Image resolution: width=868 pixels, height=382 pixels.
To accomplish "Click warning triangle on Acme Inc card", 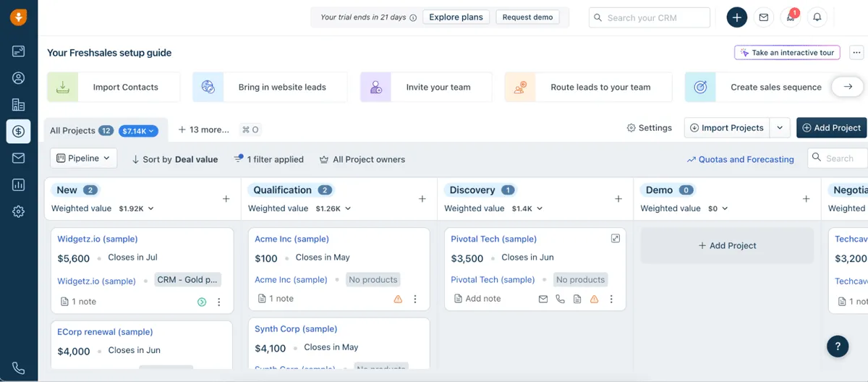I will 398,299.
